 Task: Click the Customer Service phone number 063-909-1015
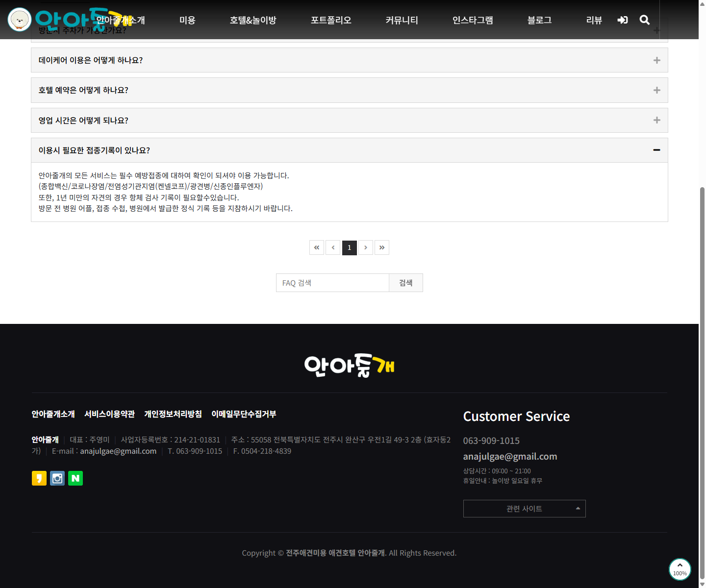click(x=491, y=441)
